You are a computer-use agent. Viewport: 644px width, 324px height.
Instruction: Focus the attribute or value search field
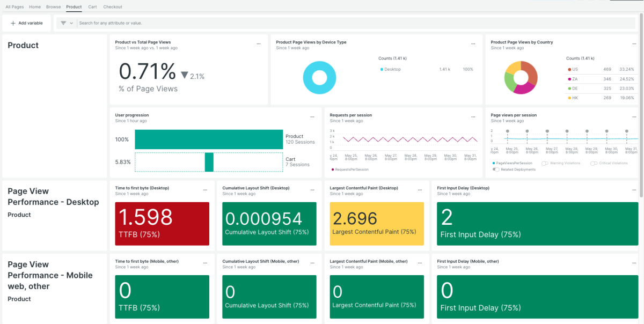coord(354,23)
